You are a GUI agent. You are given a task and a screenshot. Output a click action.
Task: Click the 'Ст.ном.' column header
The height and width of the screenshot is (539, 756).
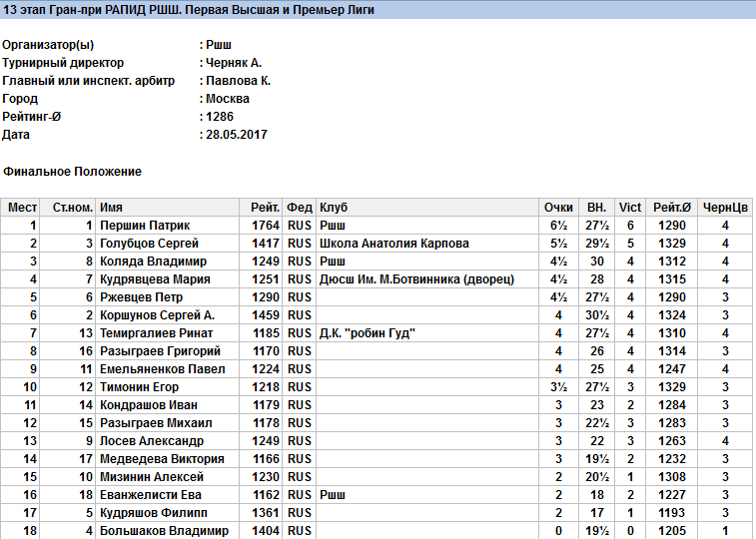click(x=72, y=208)
